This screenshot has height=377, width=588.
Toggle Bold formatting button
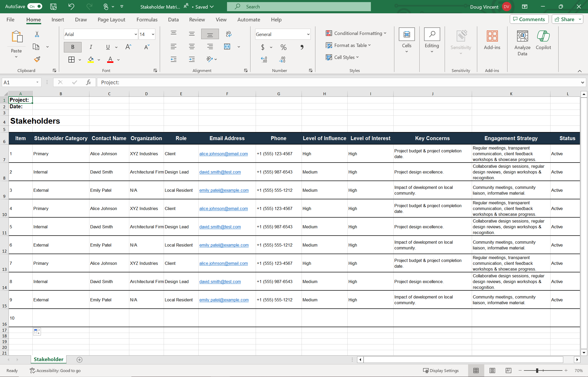[72, 47]
